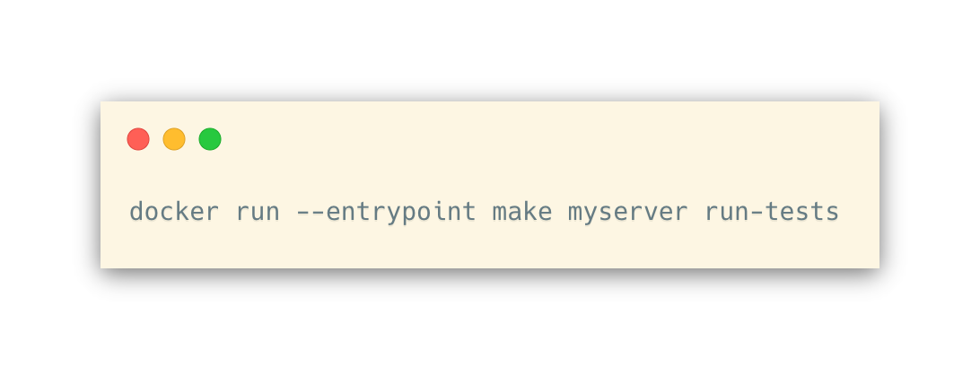This screenshot has height=368, width=980.
Task: Click the letter "d" starting docker
Action: [136, 211]
